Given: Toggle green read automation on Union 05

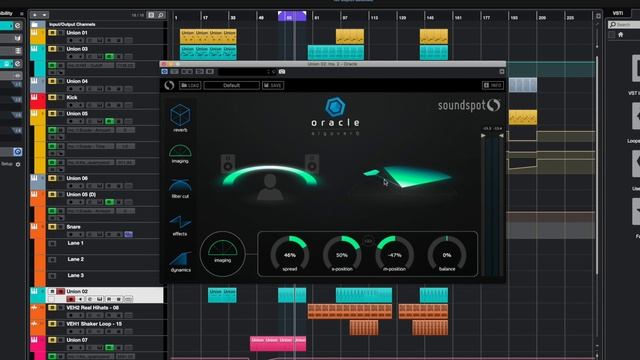Looking at the screenshot, I should pyautogui.click(x=109, y=121).
